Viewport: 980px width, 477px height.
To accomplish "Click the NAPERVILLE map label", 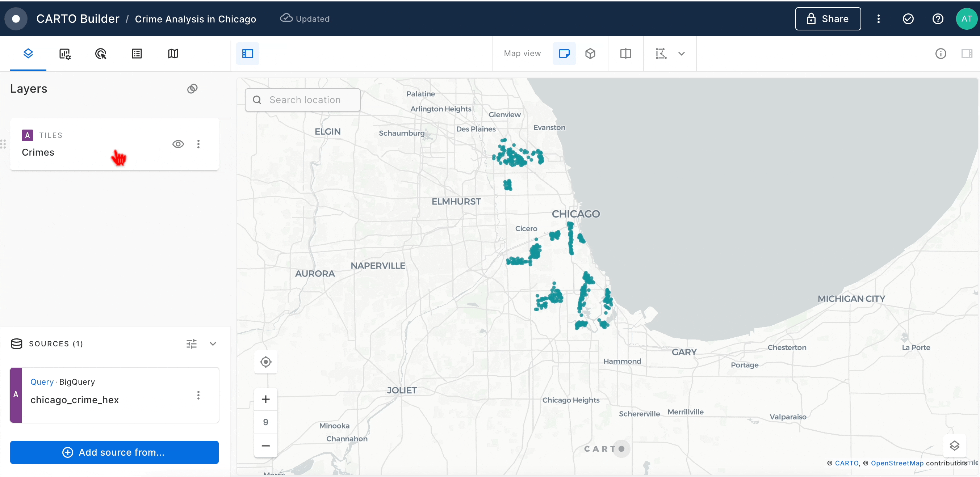I will (x=378, y=266).
